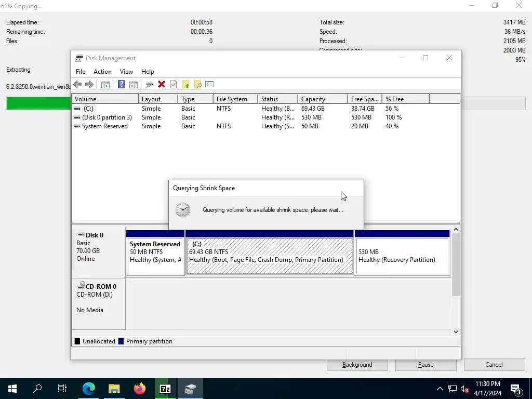Open the Help toolbar icon with question mark
532x399 pixels.
(x=121, y=85)
